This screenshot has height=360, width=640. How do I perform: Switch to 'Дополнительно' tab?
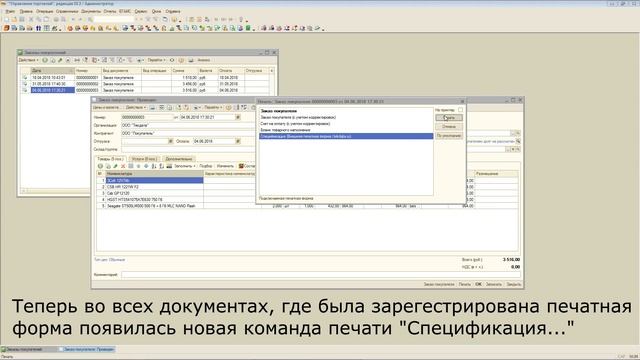click(179, 159)
